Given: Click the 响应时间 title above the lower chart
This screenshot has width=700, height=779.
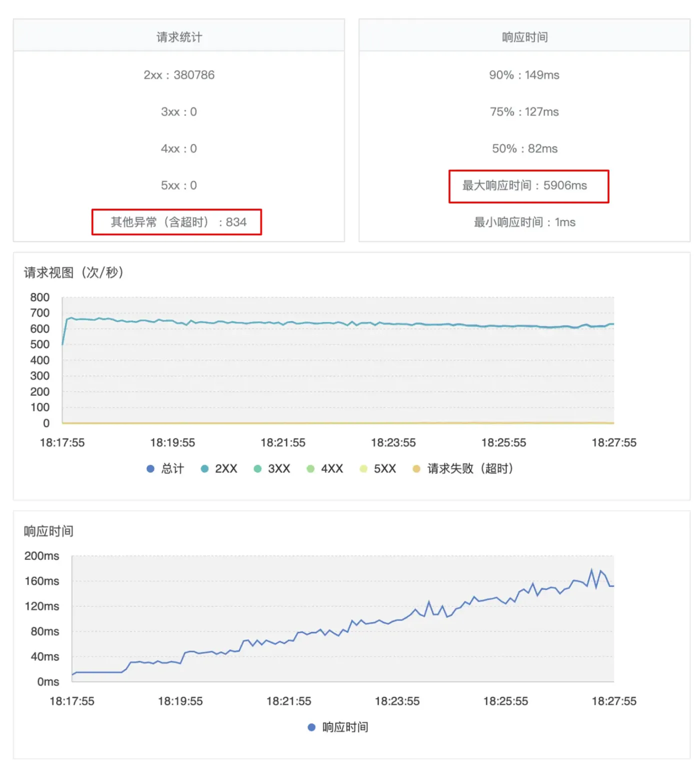Looking at the screenshot, I should (x=48, y=531).
